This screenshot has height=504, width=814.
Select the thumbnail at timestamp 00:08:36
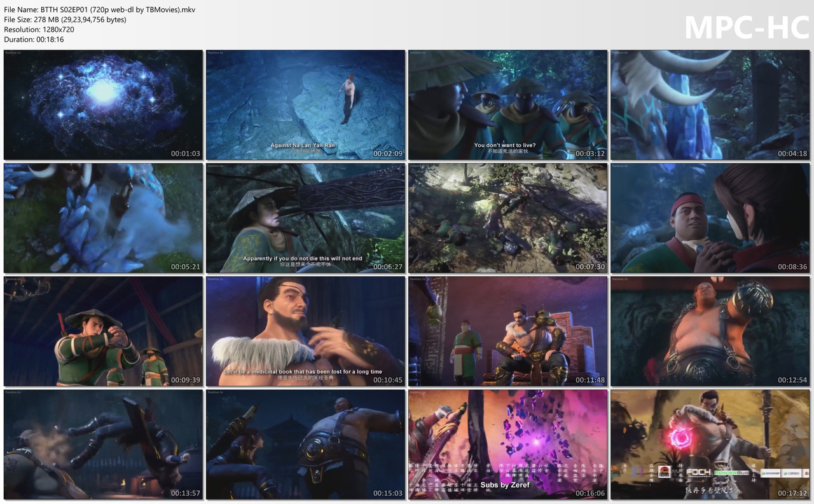pos(710,218)
